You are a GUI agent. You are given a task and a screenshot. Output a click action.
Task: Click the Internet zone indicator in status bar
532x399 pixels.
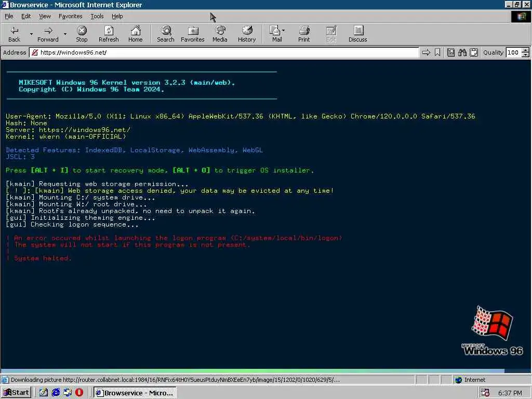pos(470,380)
